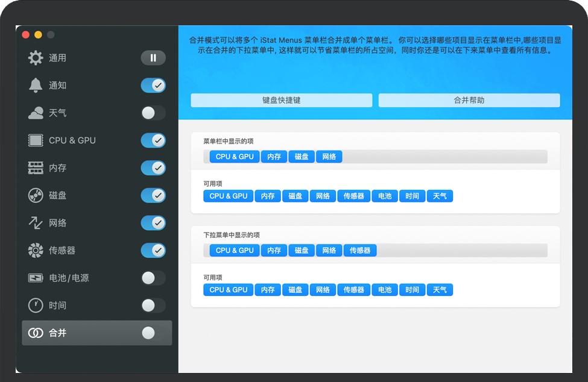Click the gear icon beside 通用
This screenshot has width=588, height=382.
point(36,58)
